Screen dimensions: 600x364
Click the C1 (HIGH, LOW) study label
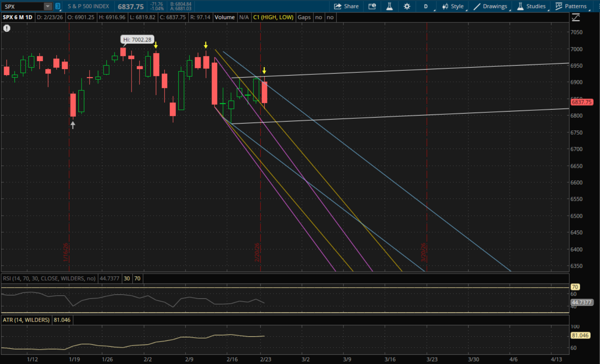pos(273,18)
